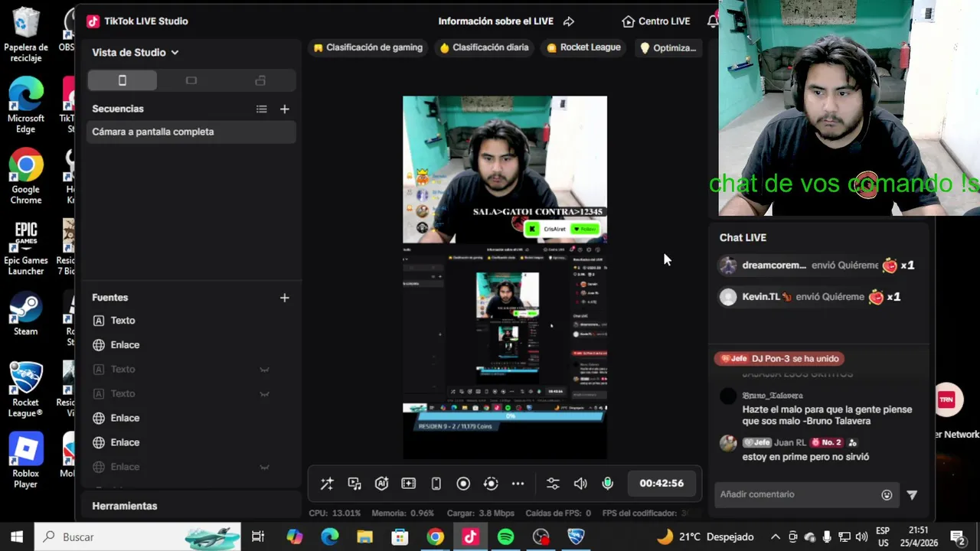980x551 pixels.
Task: Open Centro LIVE
Action: pos(656,21)
